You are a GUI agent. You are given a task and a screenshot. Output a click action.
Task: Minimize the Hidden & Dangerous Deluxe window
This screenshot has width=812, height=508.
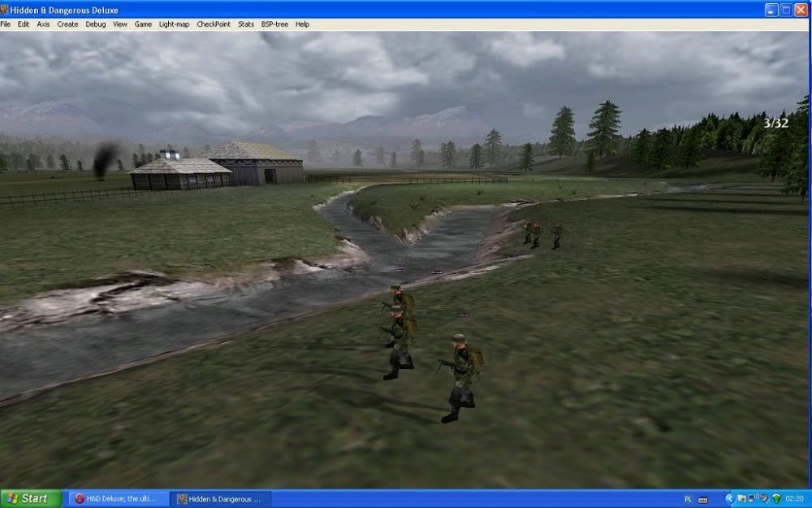click(771, 10)
